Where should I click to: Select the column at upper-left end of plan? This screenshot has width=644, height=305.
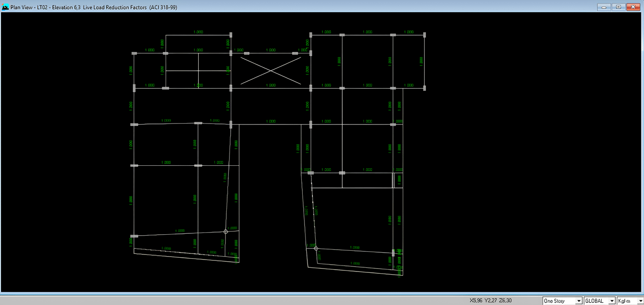(134, 54)
